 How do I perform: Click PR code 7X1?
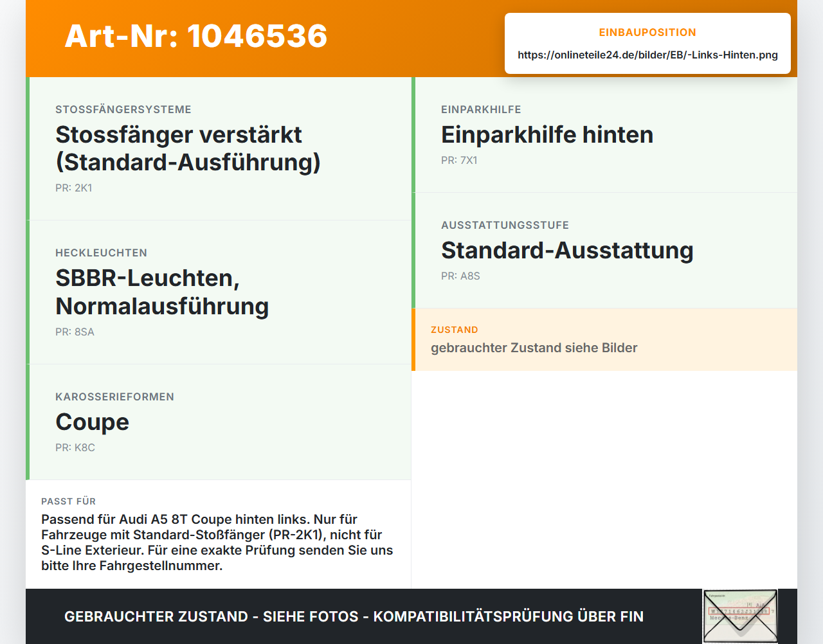[459, 161]
